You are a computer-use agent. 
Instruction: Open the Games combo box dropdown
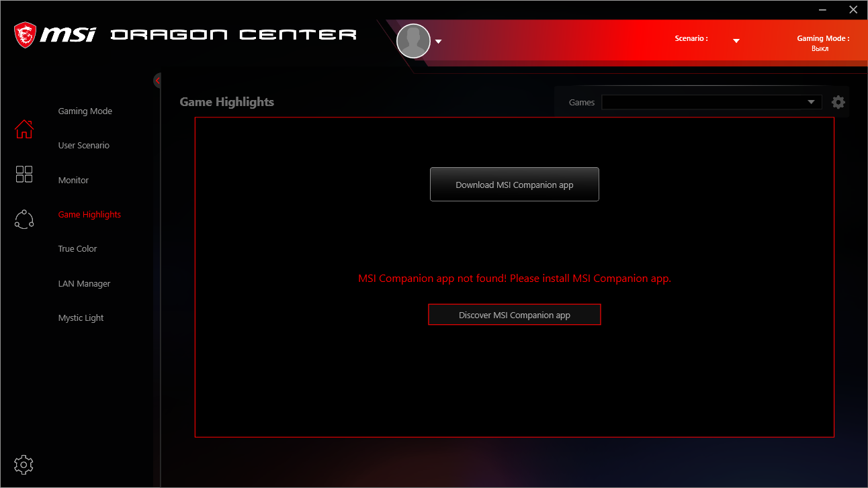click(711, 102)
